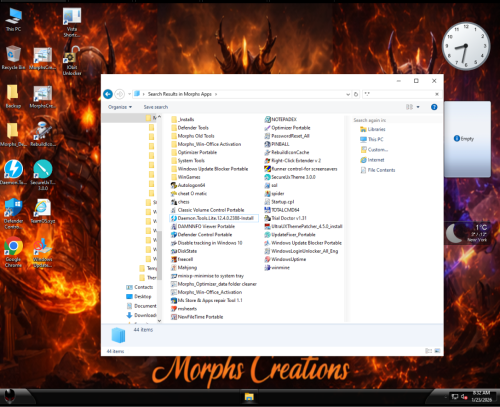Click Save search in the toolbar

pyautogui.click(x=156, y=107)
